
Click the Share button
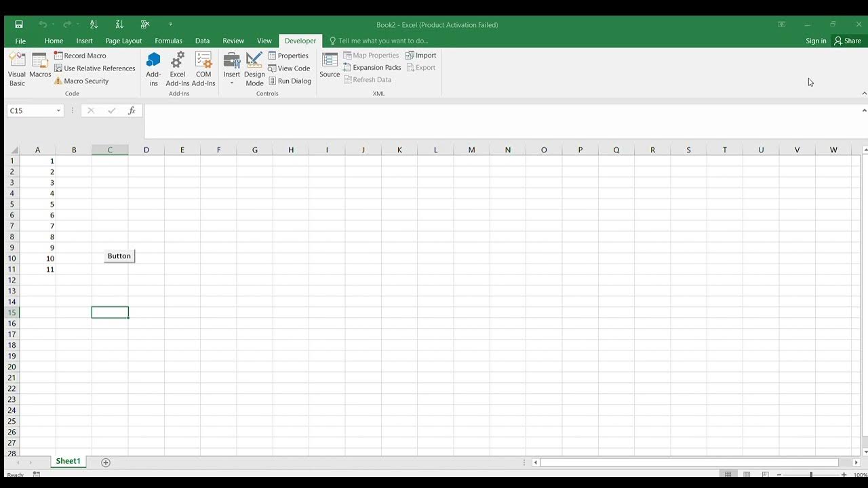[x=848, y=41]
